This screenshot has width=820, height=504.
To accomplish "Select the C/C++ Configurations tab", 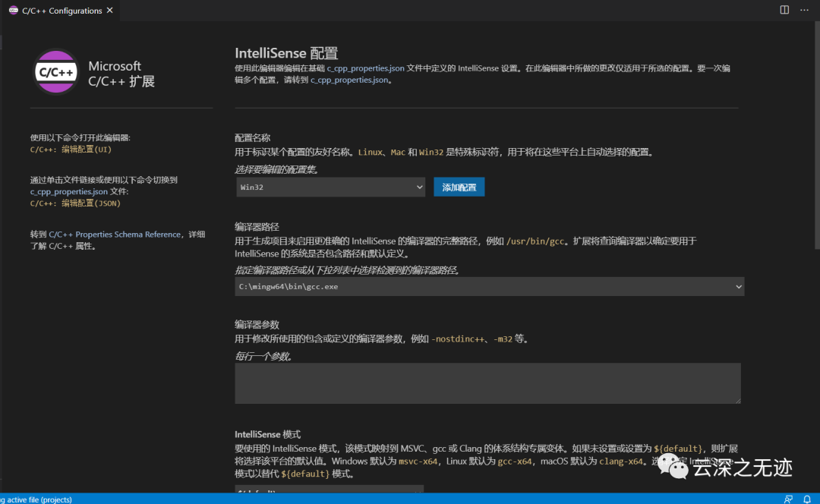I will coord(61,11).
